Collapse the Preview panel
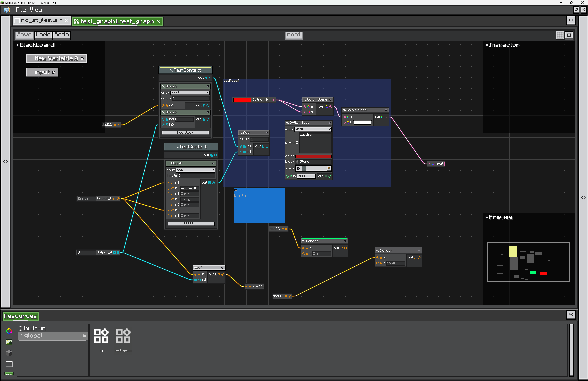Screen dimensions: 588x381 [x=486, y=217]
